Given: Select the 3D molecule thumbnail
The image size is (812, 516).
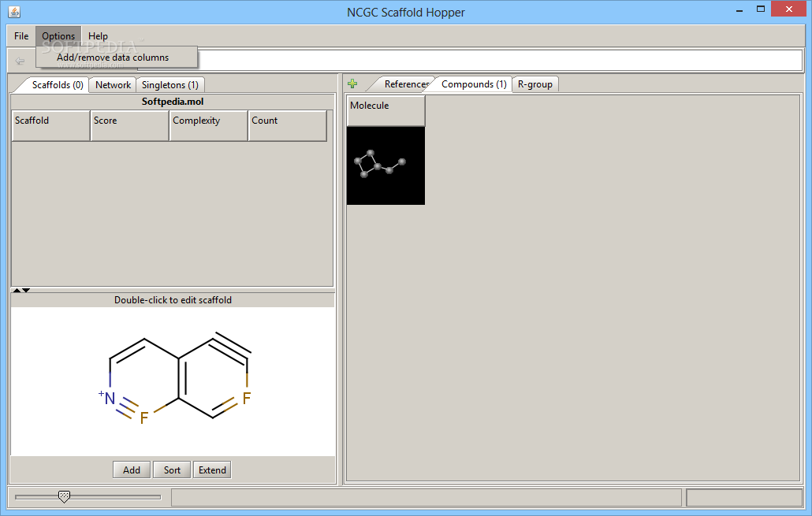Looking at the screenshot, I should 386,165.
